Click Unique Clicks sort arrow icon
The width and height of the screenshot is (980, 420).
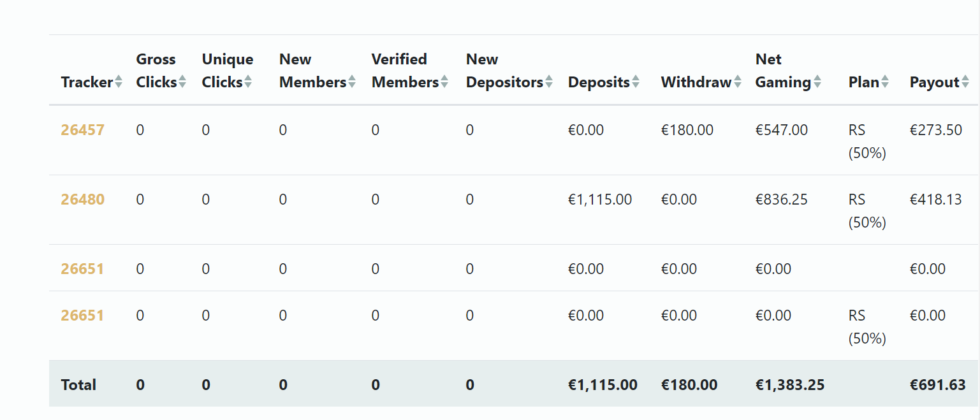[x=248, y=82]
